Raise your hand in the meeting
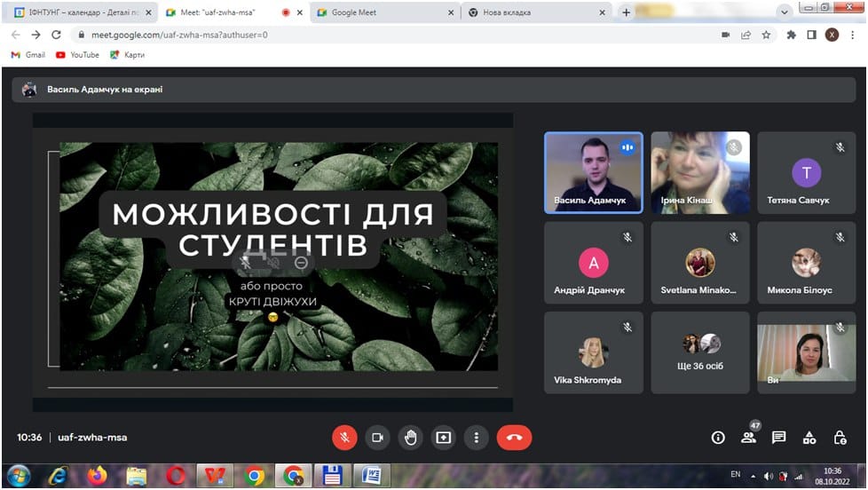 [410, 438]
